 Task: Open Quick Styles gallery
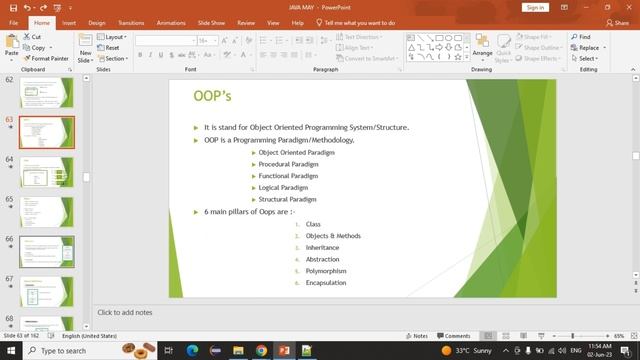tap(503, 48)
